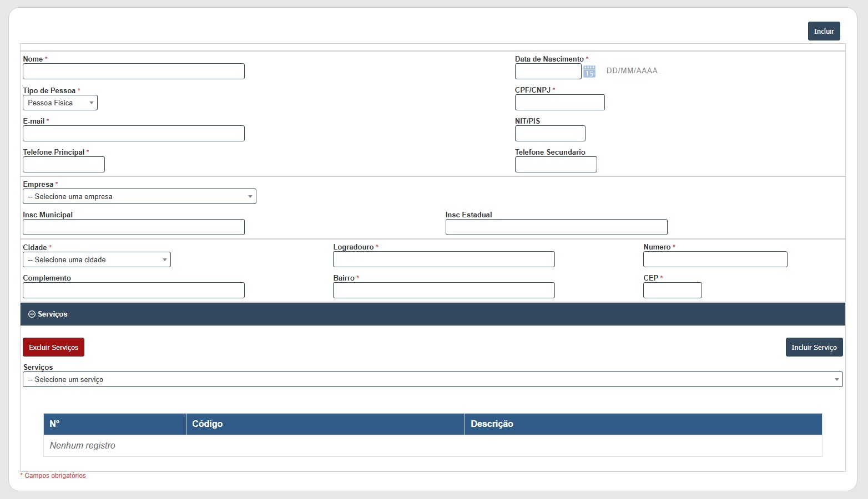The image size is (868, 499).
Task: Open the Empresa selection dropdown
Action: pyautogui.click(x=139, y=196)
